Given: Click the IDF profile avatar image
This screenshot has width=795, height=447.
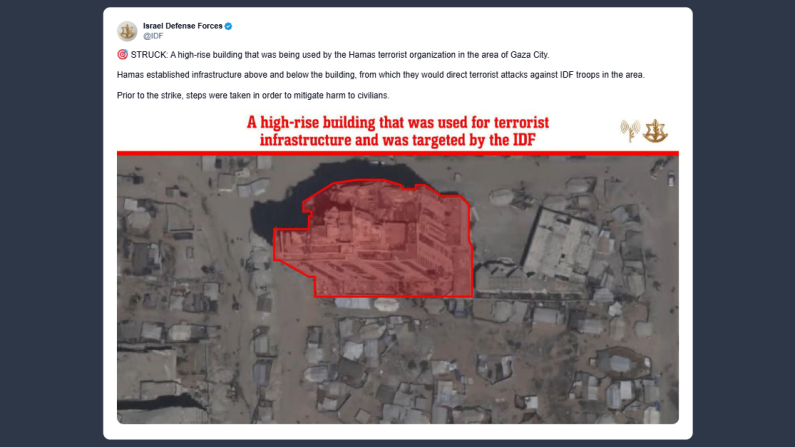Looking at the screenshot, I should click(x=127, y=31).
